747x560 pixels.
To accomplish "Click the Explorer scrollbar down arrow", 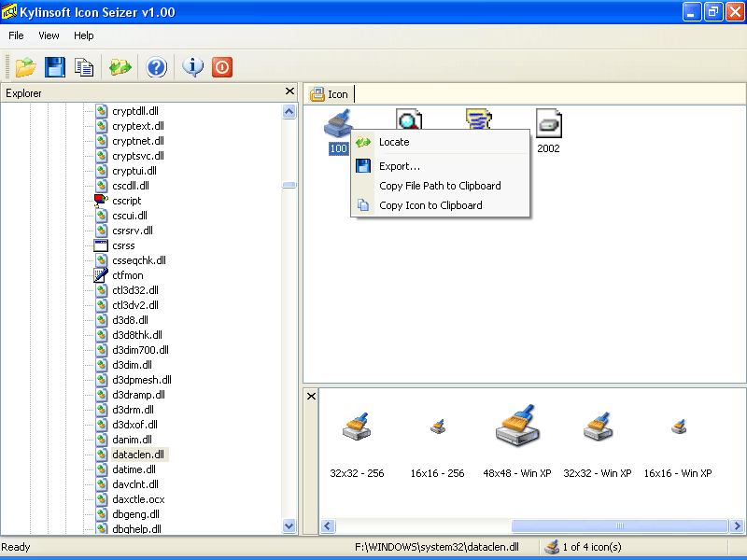I will click(289, 526).
